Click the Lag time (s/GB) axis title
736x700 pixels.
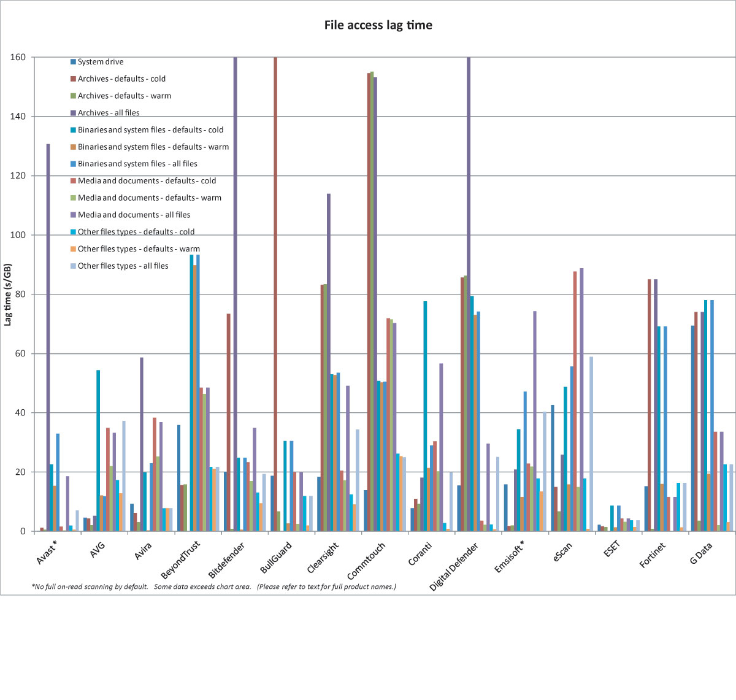(x=8, y=294)
